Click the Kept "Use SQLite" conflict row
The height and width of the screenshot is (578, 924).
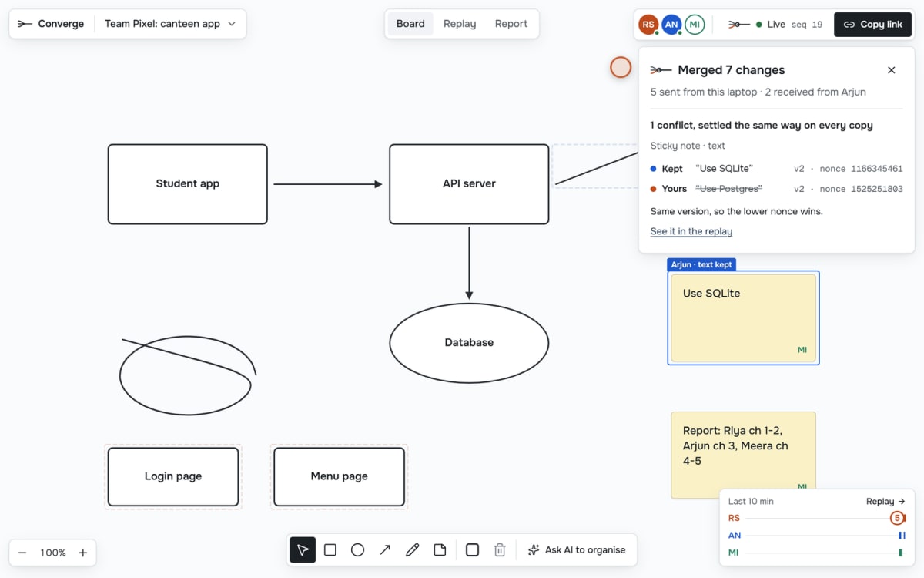click(x=776, y=169)
